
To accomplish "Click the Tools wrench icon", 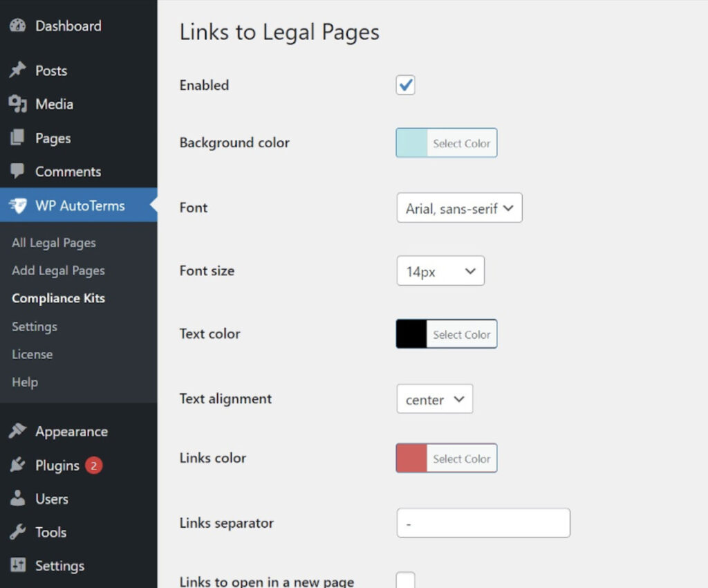I will [x=17, y=532].
